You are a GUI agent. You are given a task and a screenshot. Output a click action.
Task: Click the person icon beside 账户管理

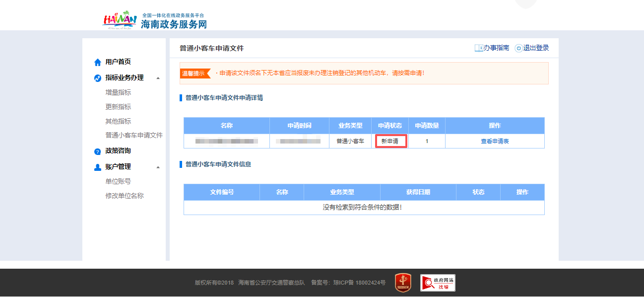(x=97, y=166)
